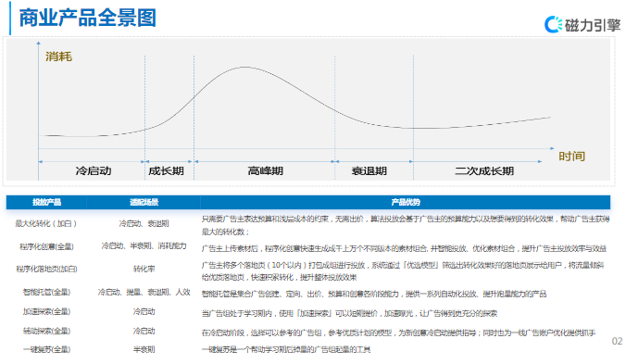Screen dimensions: 626x364
Task: Select the 冷启动 phase label under the chart
Action: coord(94,171)
